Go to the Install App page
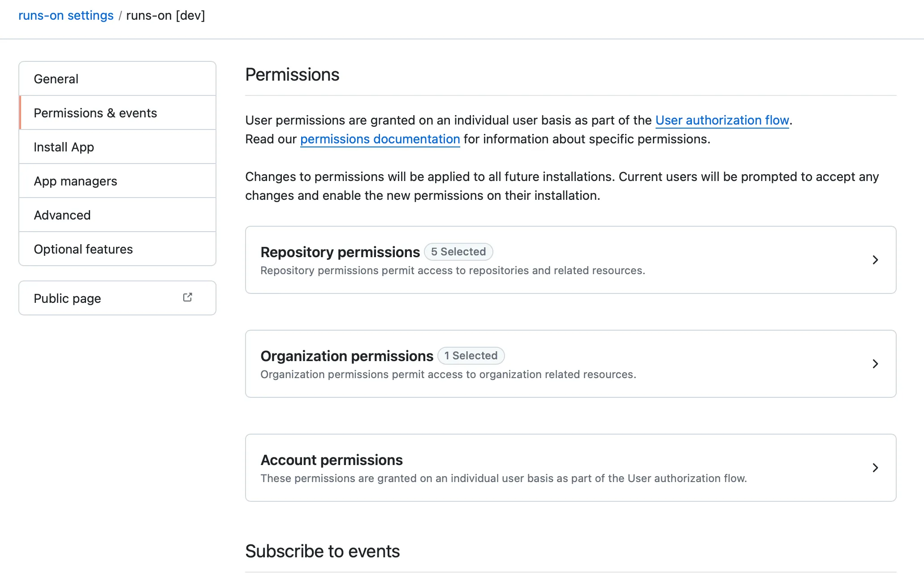Image resolution: width=924 pixels, height=586 pixels. (x=117, y=147)
